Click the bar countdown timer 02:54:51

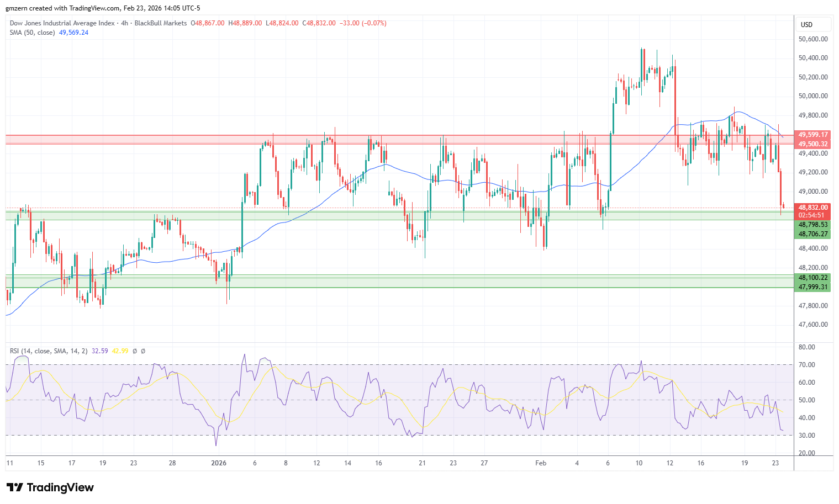[x=811, y=215]
